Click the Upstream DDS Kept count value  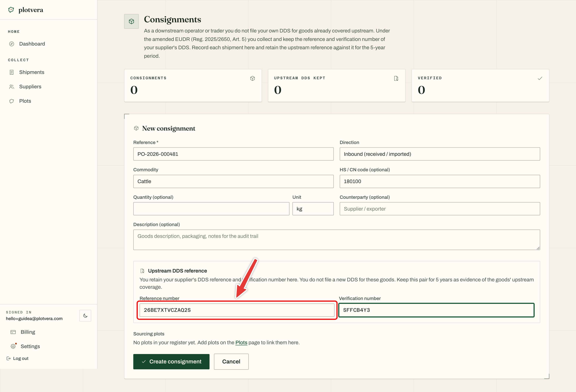pyautogui.click(x=278, y=90)
